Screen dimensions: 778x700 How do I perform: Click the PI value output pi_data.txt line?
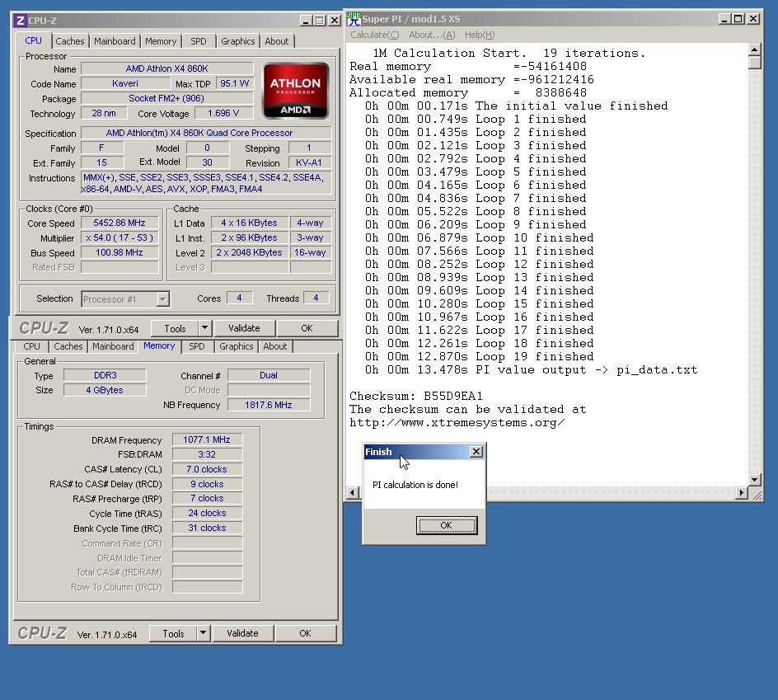pyautogui.click(x=532, y=370)
